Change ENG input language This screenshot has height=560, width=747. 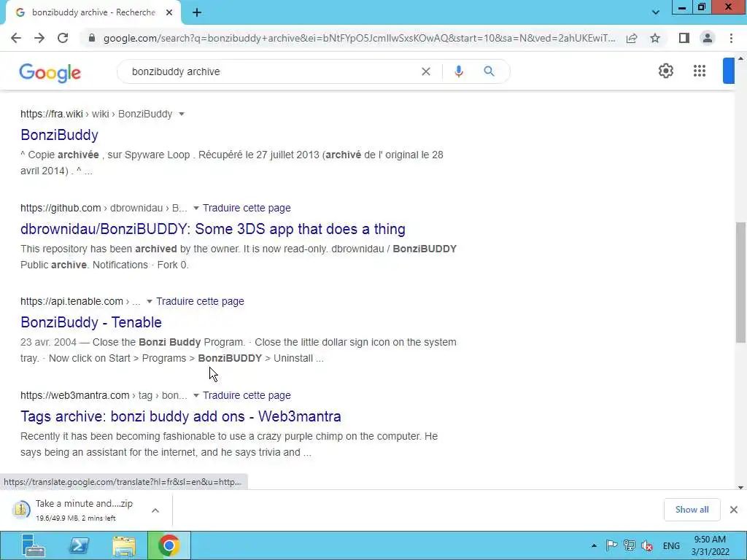click(x=671, y=545)
